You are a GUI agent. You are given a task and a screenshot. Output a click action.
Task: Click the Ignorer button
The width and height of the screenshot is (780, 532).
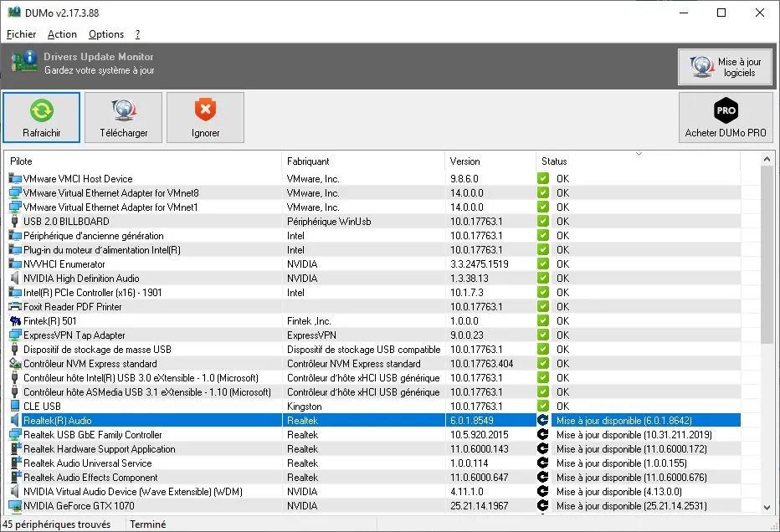coord(205,117)
